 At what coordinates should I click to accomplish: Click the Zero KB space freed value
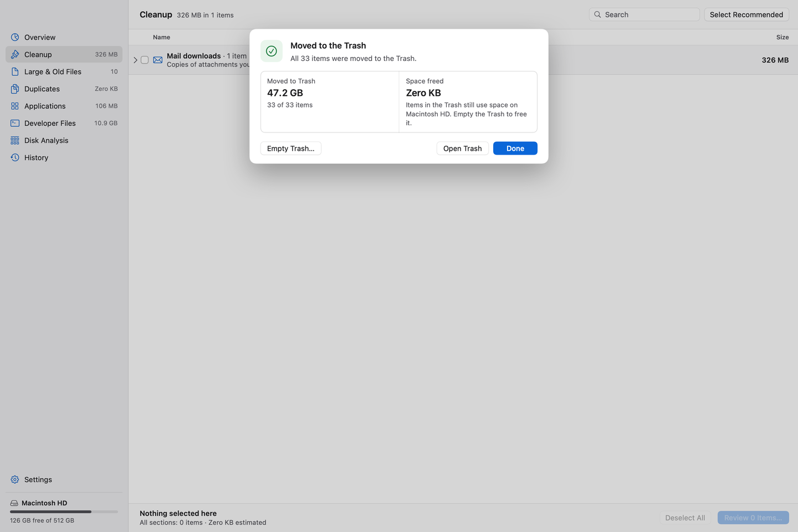[423, 93]
